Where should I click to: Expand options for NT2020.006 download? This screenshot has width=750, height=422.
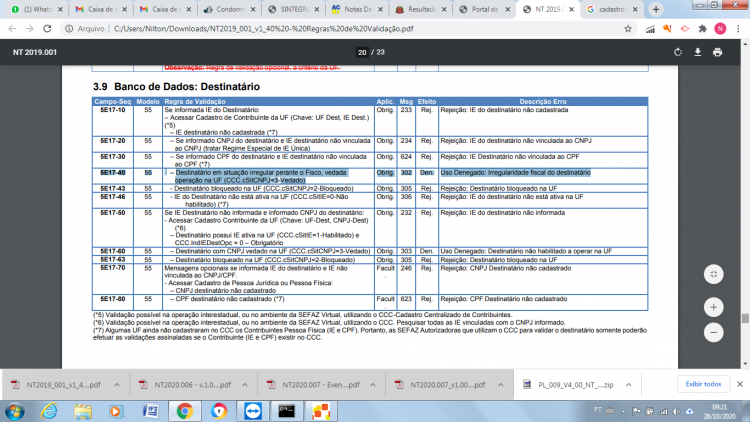pyautogui.click(x=244, y=385)
